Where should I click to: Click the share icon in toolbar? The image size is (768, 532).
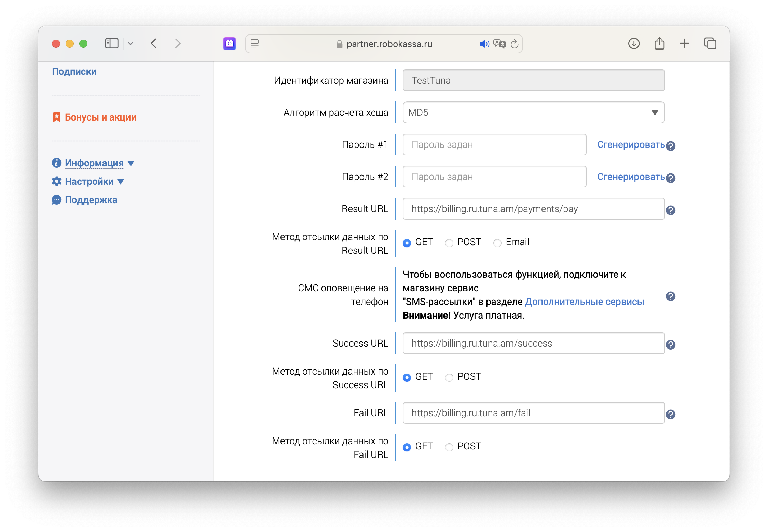[659, 44]
